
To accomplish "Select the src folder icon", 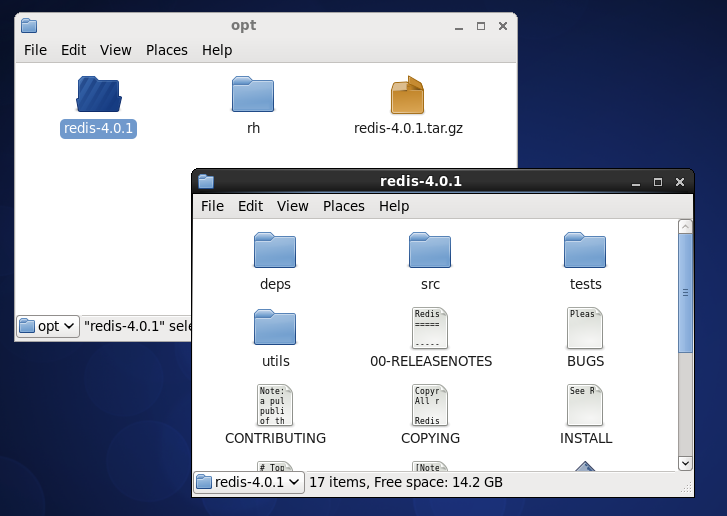I will click(430, 250).
